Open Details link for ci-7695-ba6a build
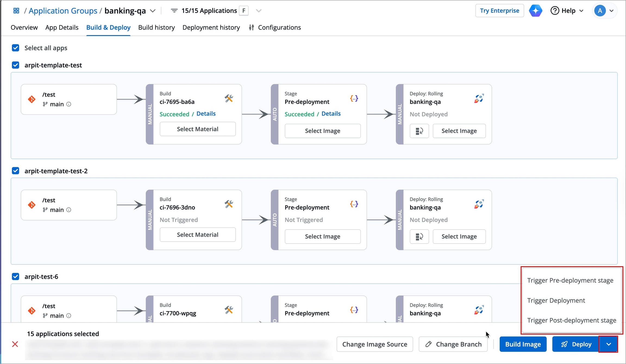Viewport: 626px width, 364px height. click(206, 114)
